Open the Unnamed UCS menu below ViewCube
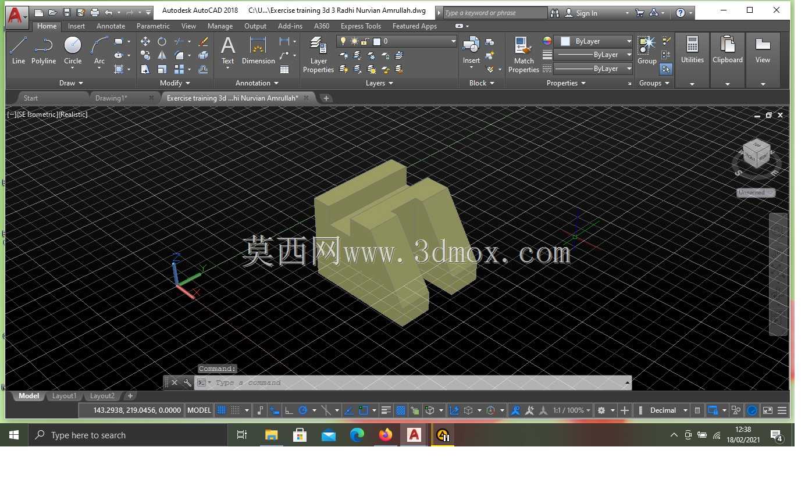812x504 pixels. (x=756, y=192)
